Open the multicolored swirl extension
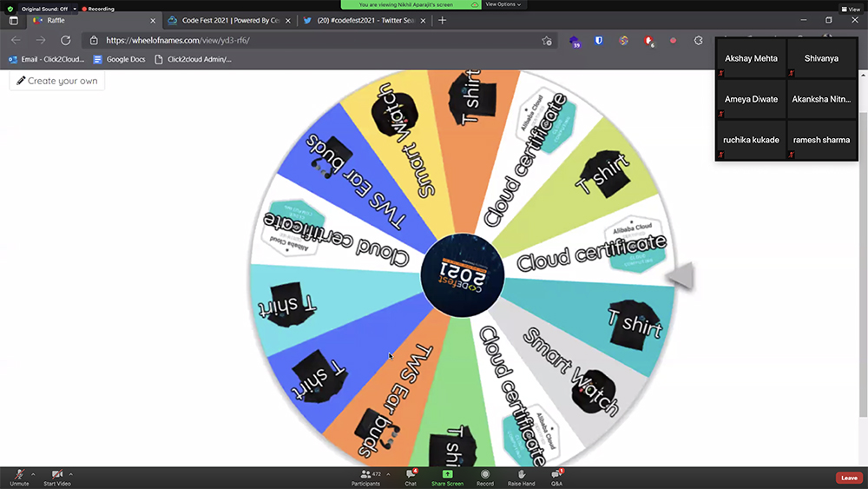The image size is (868, 489). [623, 41]
